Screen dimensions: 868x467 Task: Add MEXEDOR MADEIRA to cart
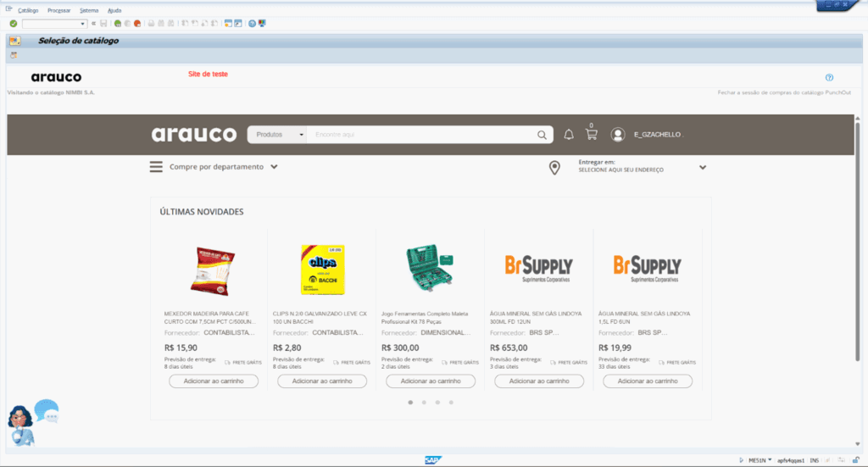click(214, 381)
